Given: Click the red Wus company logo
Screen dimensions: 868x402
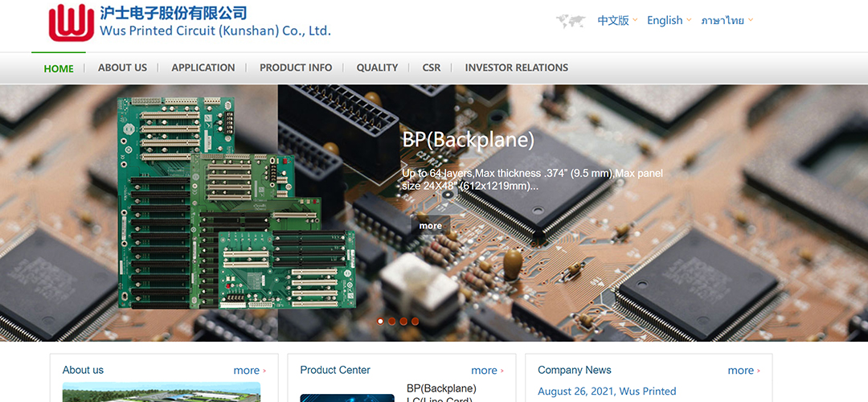Looking at the screenshot, I should 72,23.
